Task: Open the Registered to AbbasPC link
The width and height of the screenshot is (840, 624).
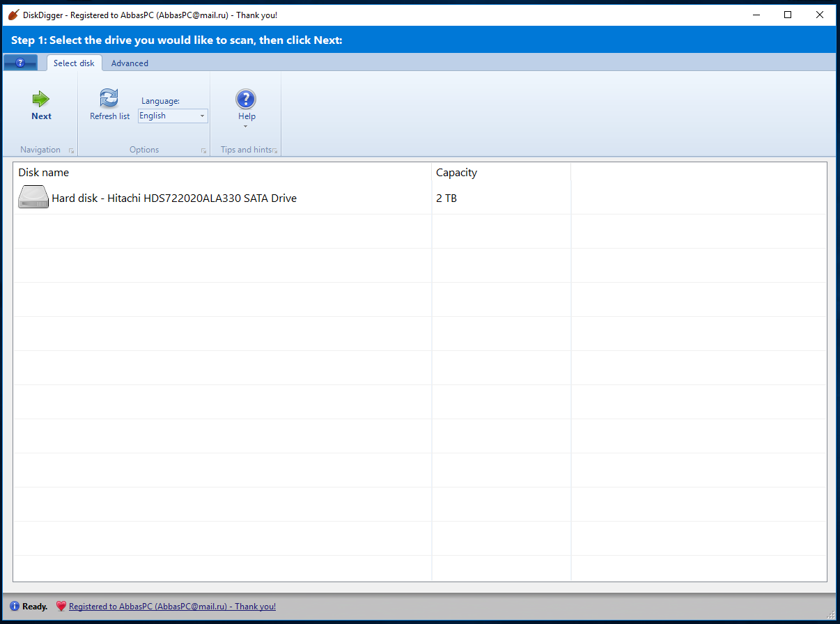Action: [172, 607]
